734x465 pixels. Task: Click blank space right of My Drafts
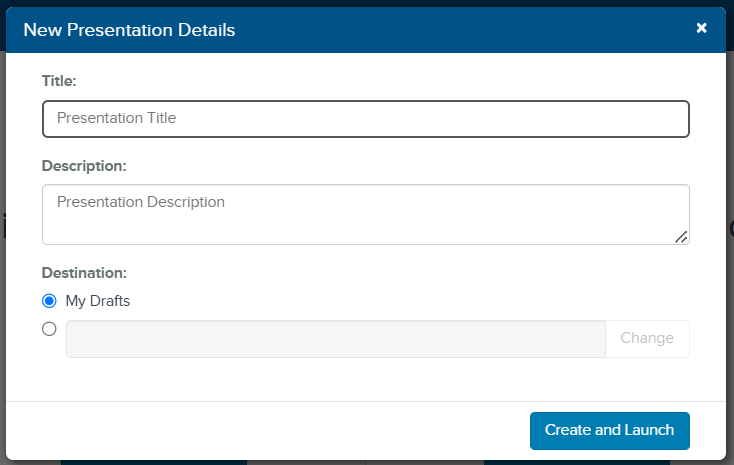tap(400, 300)
